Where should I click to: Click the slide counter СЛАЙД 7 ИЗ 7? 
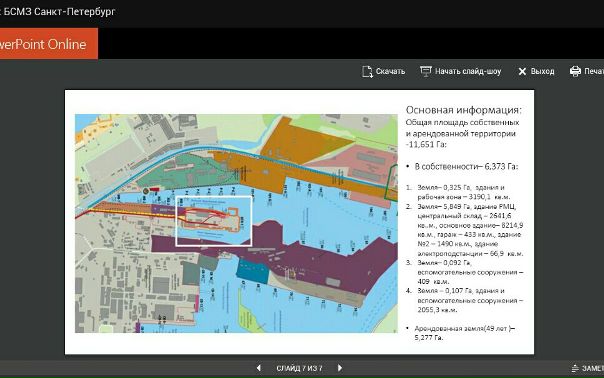[x=299, y=368]
